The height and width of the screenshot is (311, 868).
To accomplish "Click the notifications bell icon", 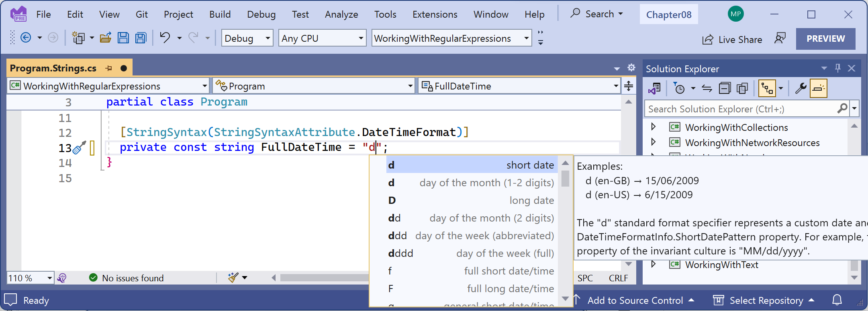I will tap(837, 300).
